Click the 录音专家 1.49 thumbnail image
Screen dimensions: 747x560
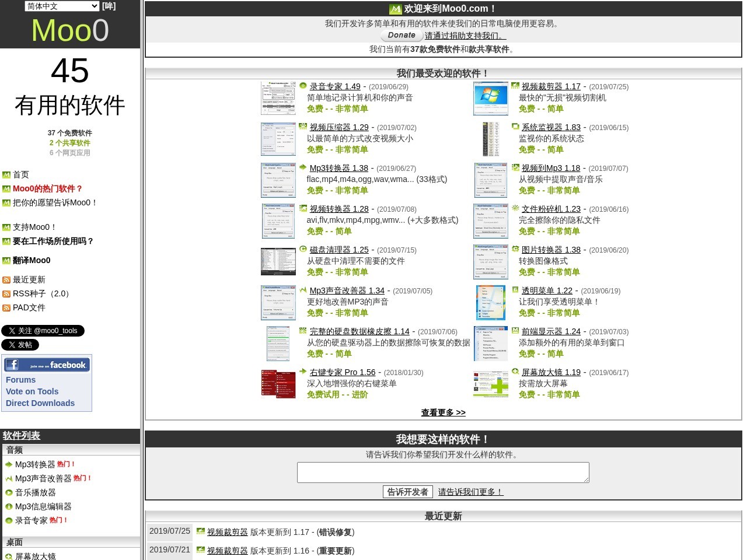click(278, 98)
